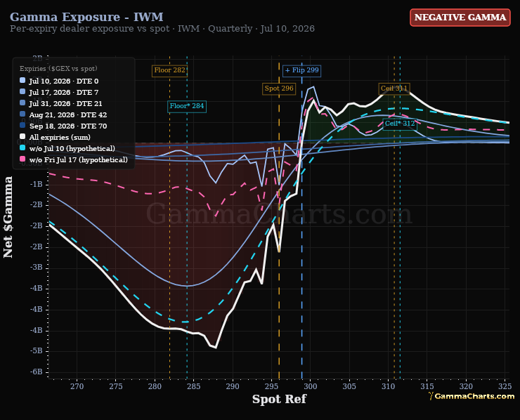Click the 290 x-axis tick label

233,386
